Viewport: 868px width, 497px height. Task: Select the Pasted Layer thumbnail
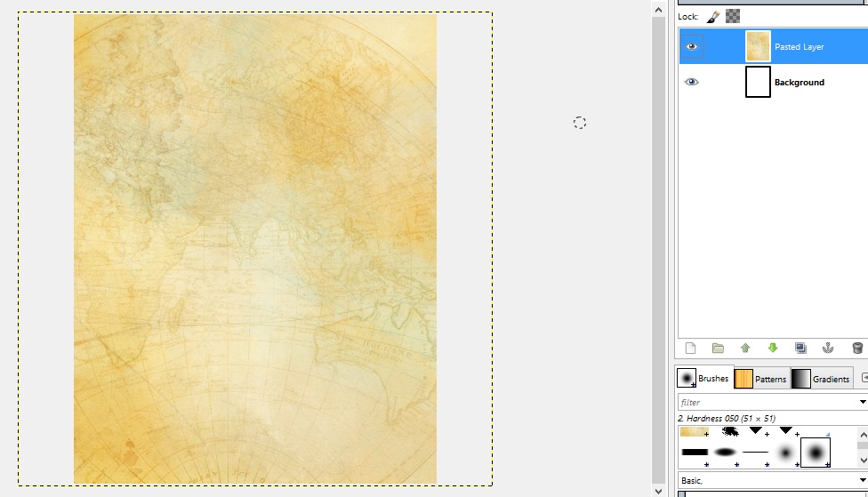click(x=758, y=46)
